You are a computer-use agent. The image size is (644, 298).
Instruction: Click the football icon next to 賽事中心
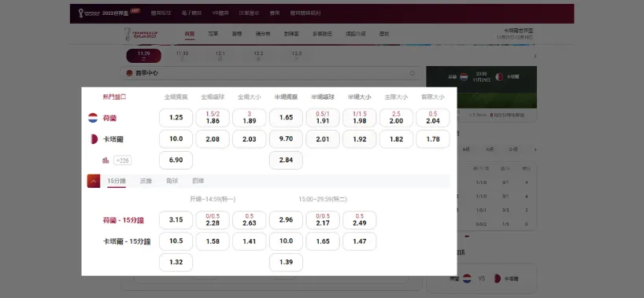[x=129, y=73]
